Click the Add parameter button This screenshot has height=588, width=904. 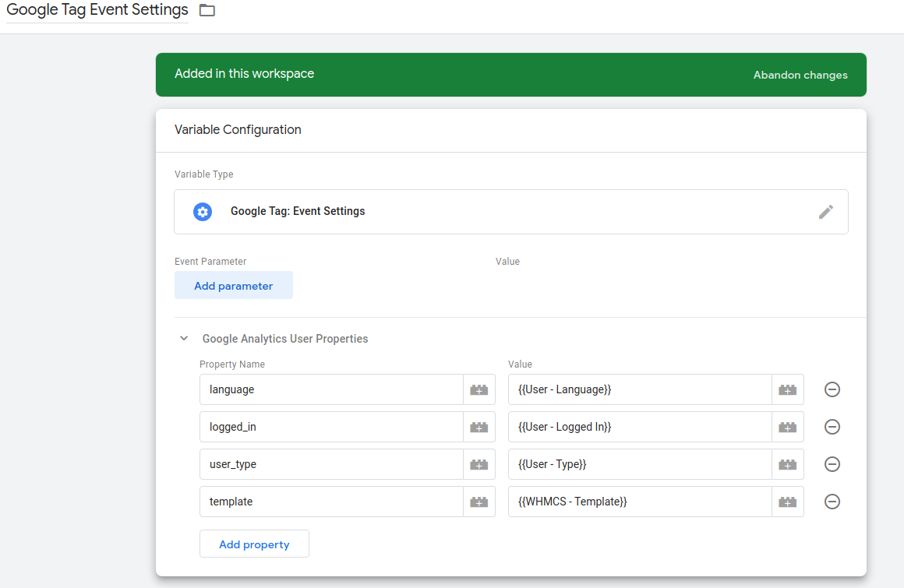point(233,286)
